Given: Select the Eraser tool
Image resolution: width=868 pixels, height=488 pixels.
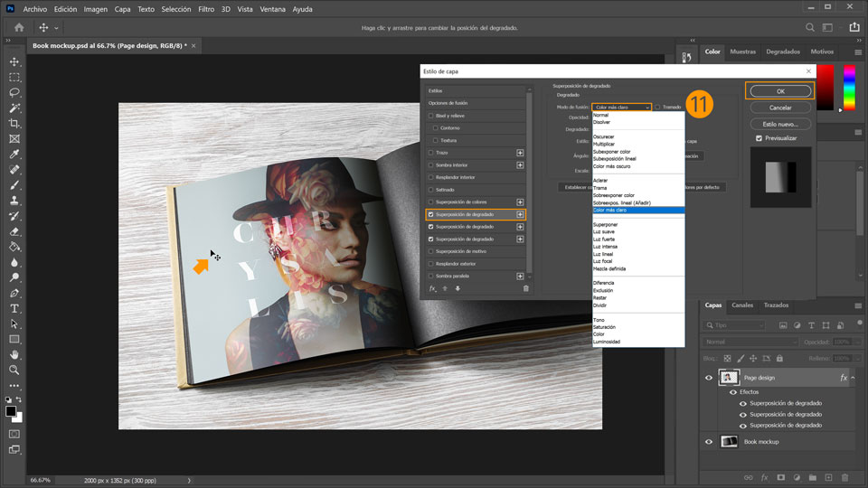Looking at the screenshot, I should coord(14,231).
